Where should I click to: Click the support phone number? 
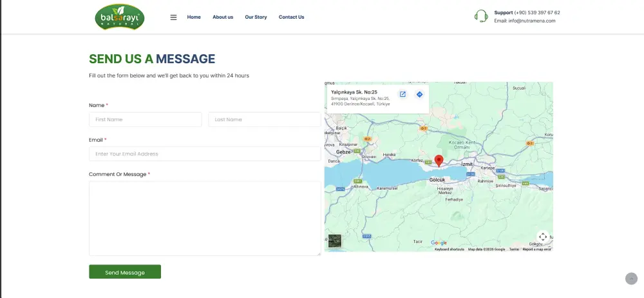click(x=537, y=13)
